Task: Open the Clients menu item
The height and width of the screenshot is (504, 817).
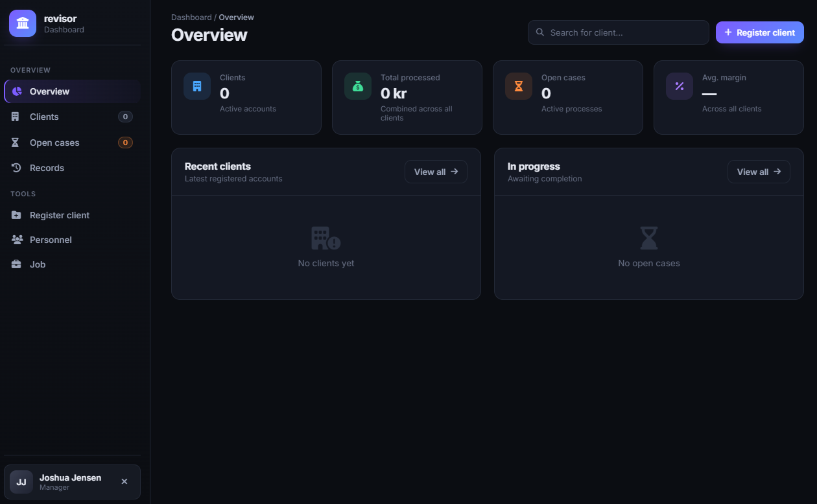Action: point(72,117)
